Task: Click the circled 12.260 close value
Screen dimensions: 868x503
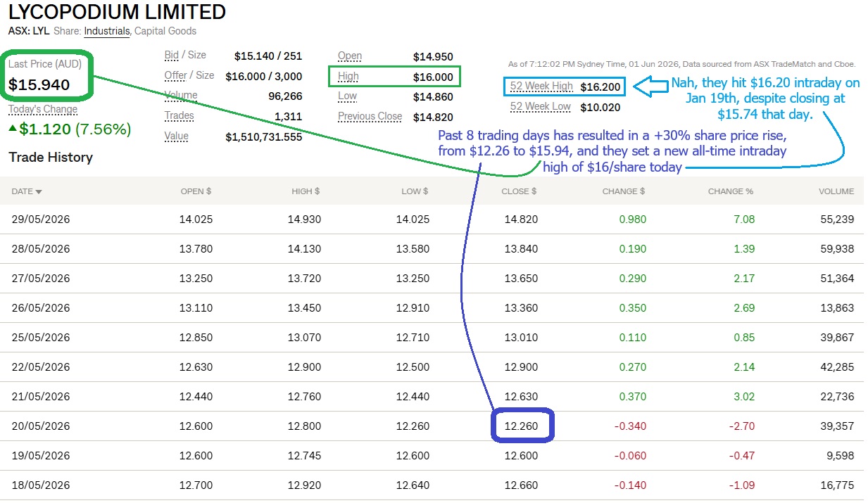Action: tap(522, 426)
